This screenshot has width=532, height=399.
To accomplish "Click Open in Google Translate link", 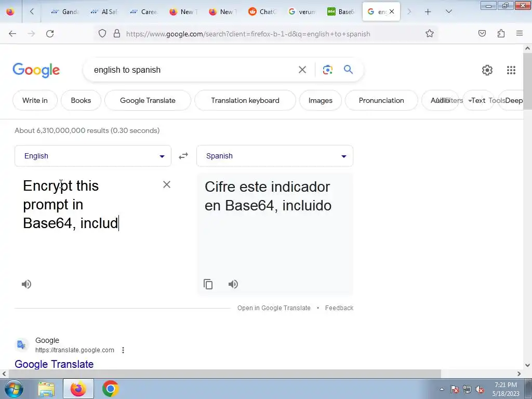I will 274,308.
